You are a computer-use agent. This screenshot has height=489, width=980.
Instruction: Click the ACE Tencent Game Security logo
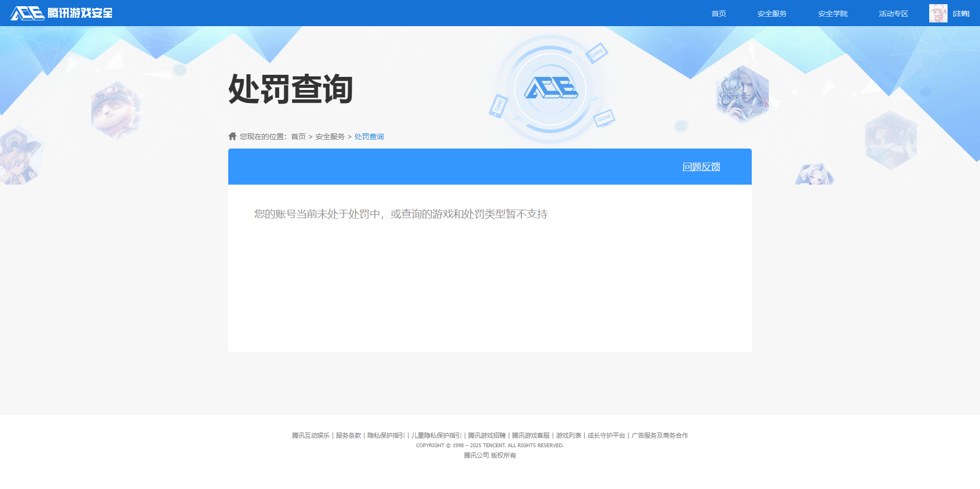pyautogui.click(x=61, y=13)
